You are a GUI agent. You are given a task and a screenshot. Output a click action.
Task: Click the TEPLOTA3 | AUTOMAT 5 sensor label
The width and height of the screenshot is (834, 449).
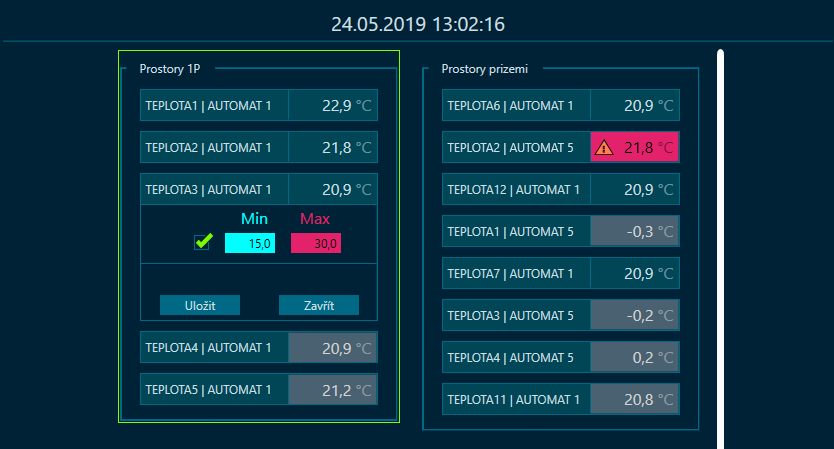click(x=511, y=315)
